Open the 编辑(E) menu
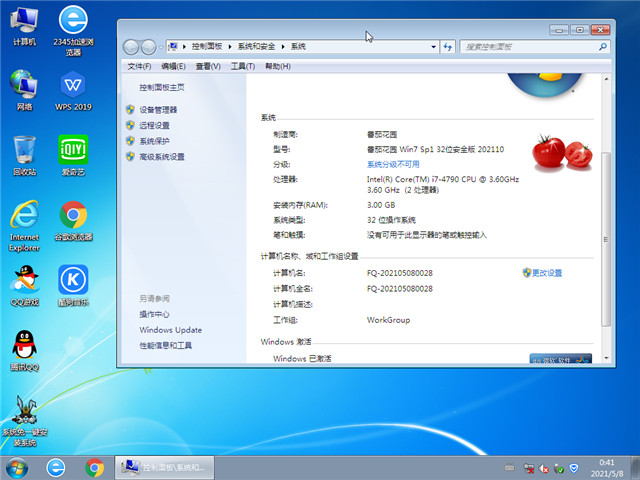Image resolution: width=640 pixels, height=480 pixels. [173, 66]
